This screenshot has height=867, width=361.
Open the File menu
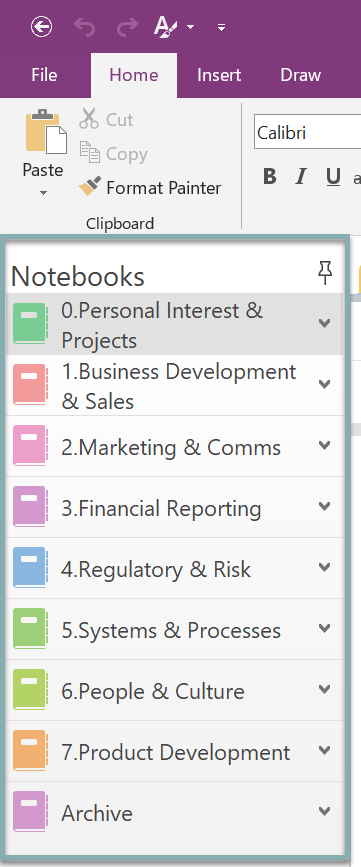tap(44, 75)
